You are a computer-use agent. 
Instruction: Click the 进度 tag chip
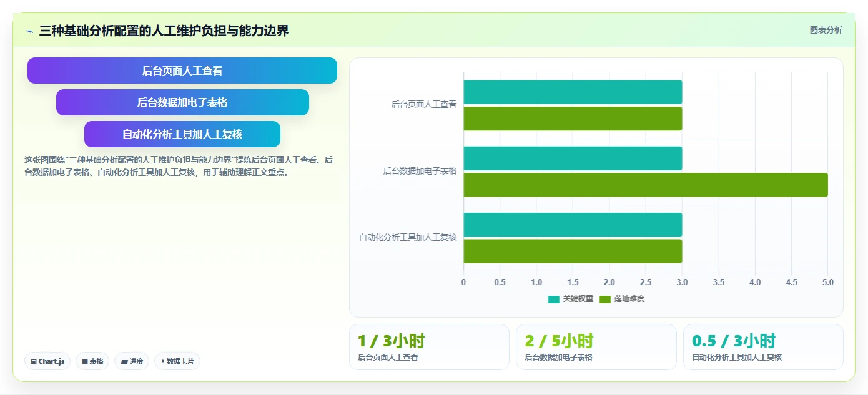coord(132,361)
